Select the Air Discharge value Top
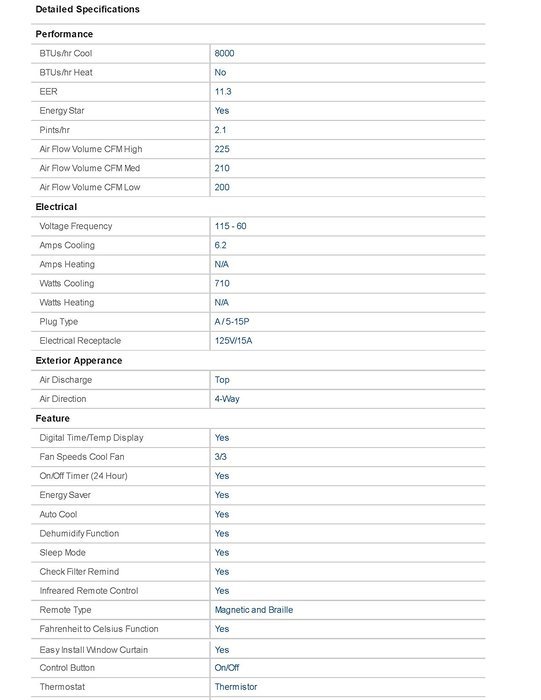541x700 pixels. (x=222, y=380)
